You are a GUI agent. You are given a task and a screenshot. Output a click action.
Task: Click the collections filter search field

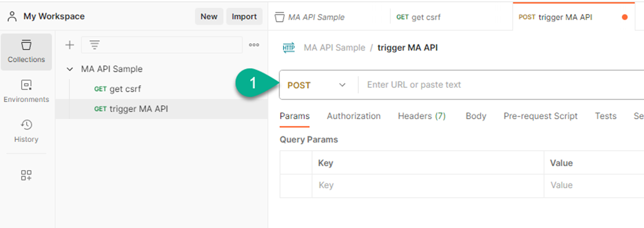(x=162, y=45)
